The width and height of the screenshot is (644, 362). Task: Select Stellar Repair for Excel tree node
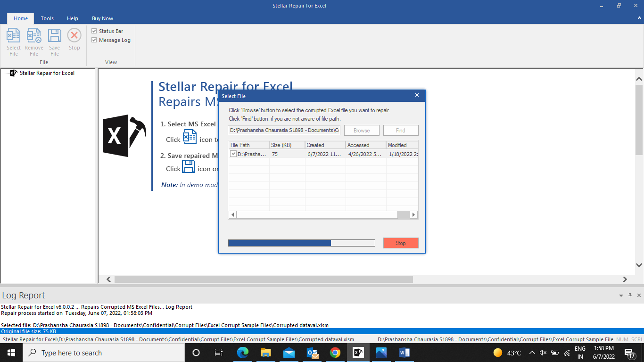(x=47, y=73)
